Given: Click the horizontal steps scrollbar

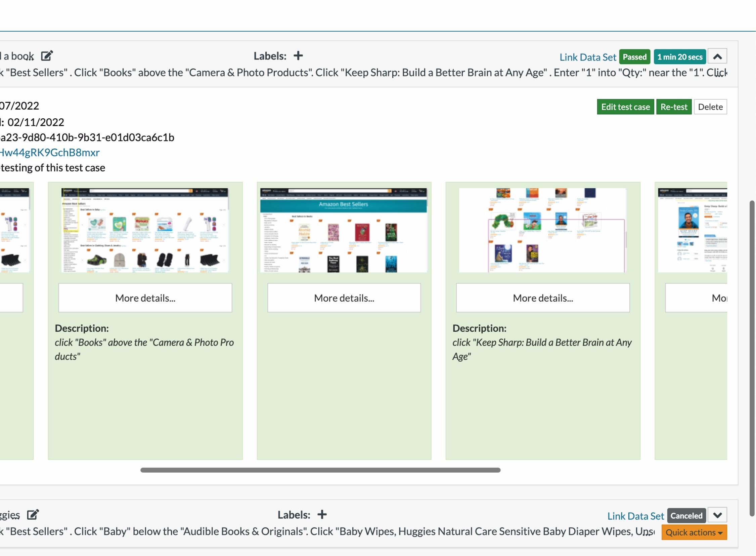Looking at the screenshot, I should 320,470.
